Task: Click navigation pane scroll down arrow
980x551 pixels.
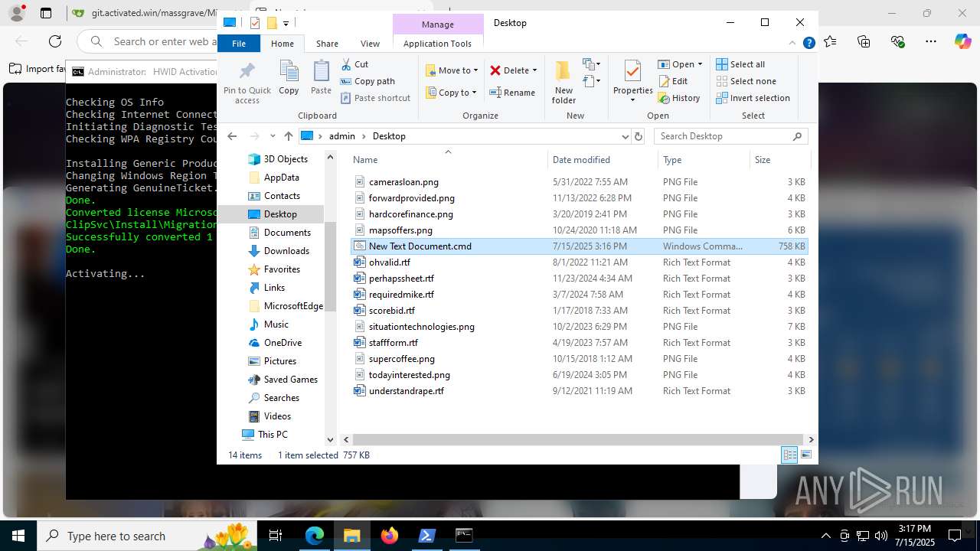Action: [x=331, y=439]
